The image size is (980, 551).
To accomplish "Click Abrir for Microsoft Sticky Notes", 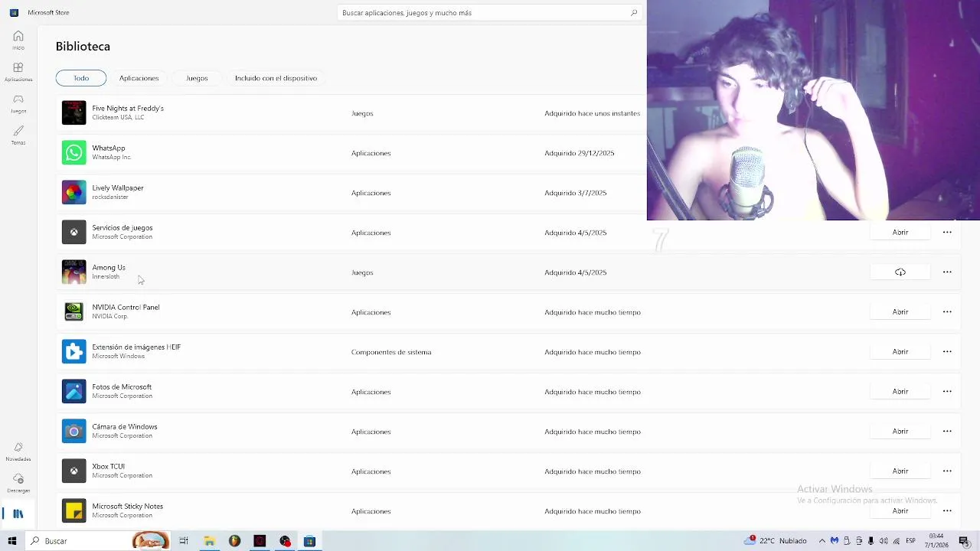I will coord(900,510).
